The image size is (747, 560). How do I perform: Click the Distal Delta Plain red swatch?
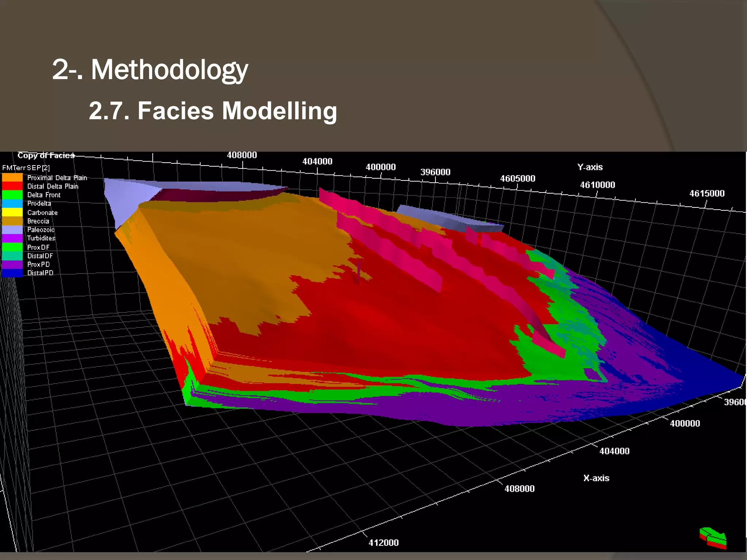[x=12, y=186]
